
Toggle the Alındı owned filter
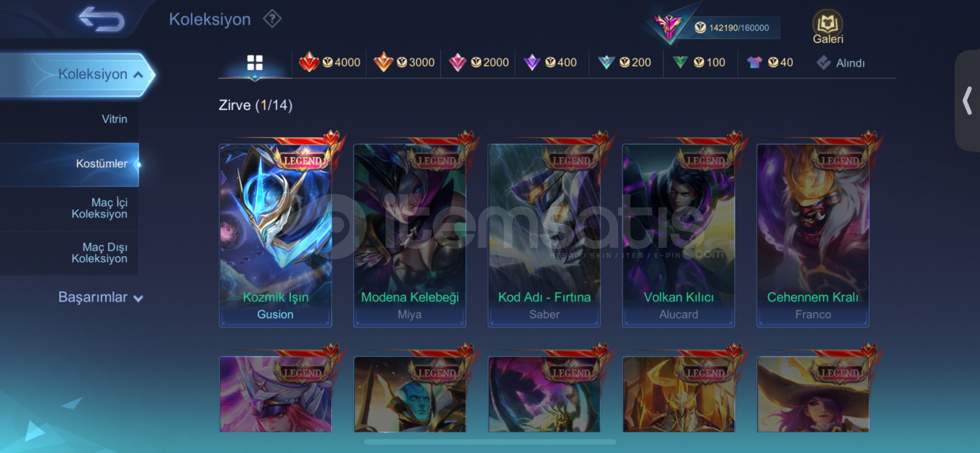point(841,63)
